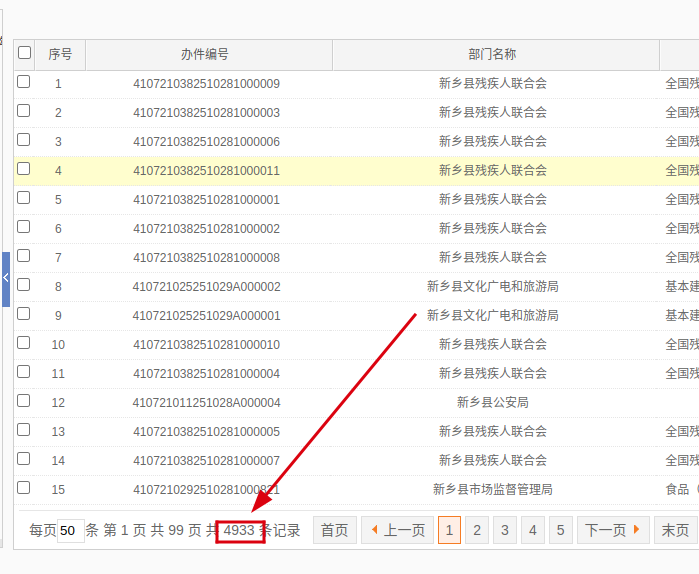Open page 4 of results

click(533, 530)
